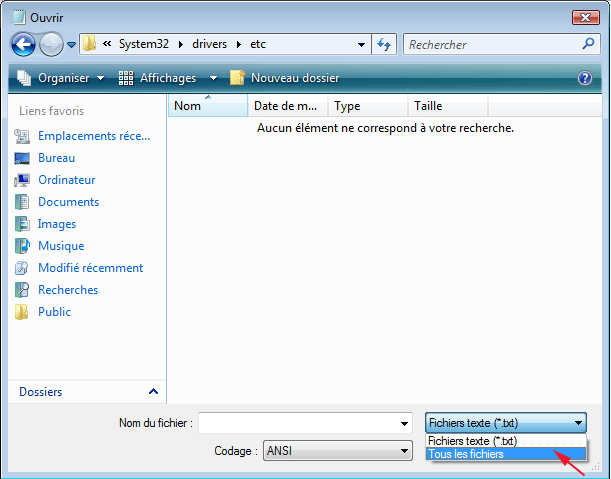Open Emplacements récents in favorites
This screenshot has height=479, width=611.
(x=93, y=136)
